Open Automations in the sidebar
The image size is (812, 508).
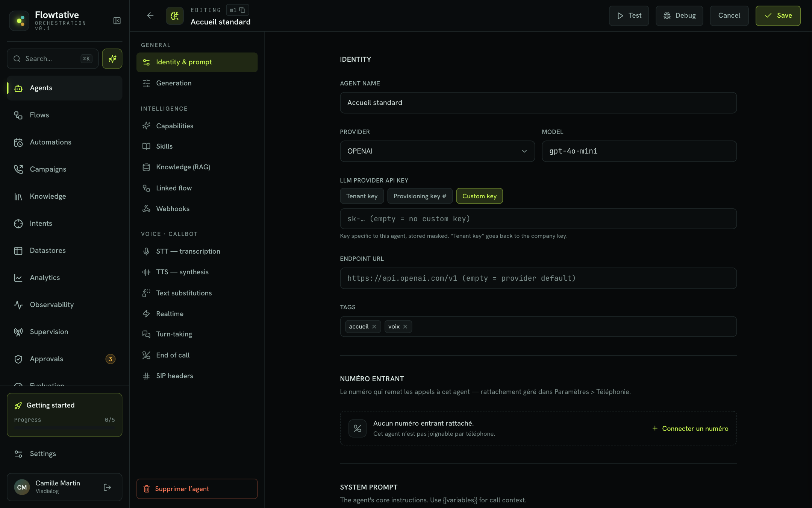65,142
